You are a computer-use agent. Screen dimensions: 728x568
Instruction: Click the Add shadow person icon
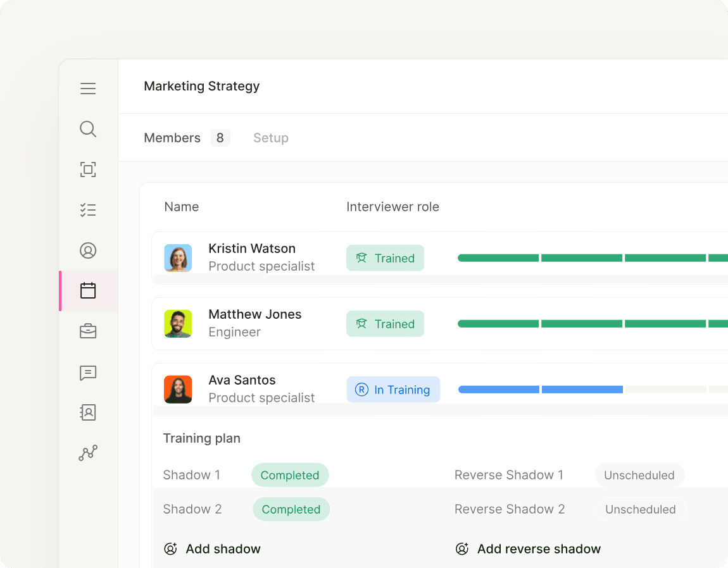click(x=170, y=548)
